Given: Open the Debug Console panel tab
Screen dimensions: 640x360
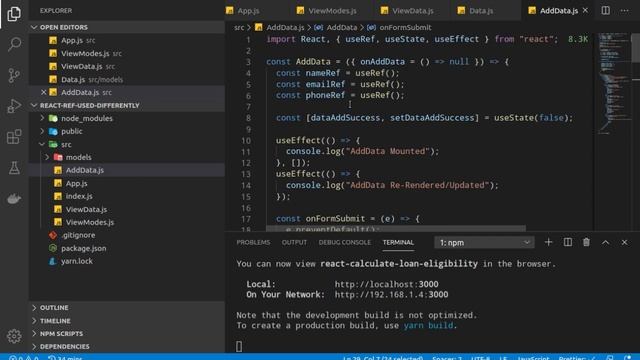Looking at the screenshot, I should tap(344, 242).
